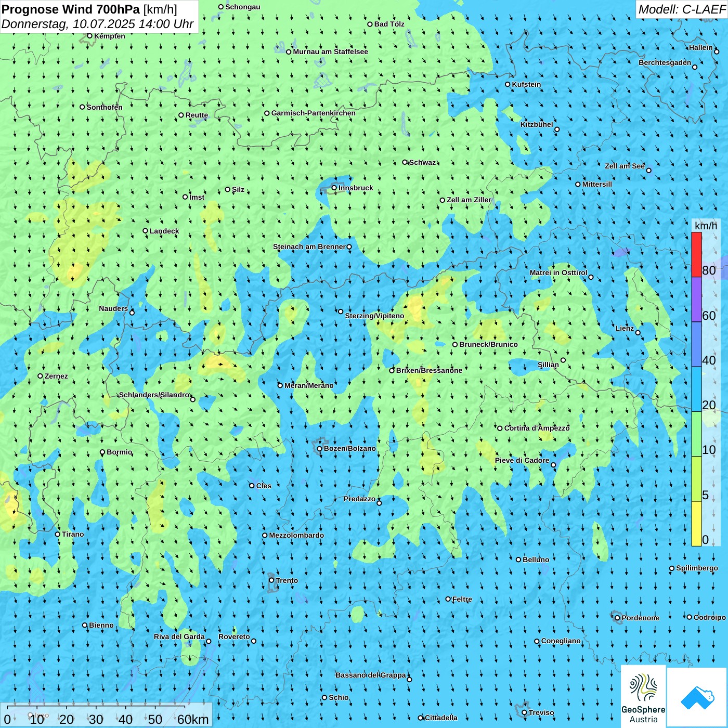Click the red 80 km/h legend color

click(696, 254)
